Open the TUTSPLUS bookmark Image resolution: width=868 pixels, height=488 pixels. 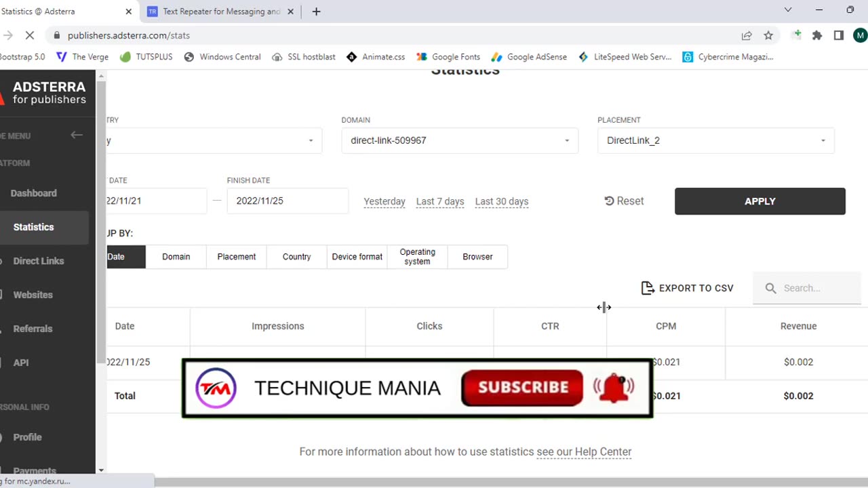point(146,57)
